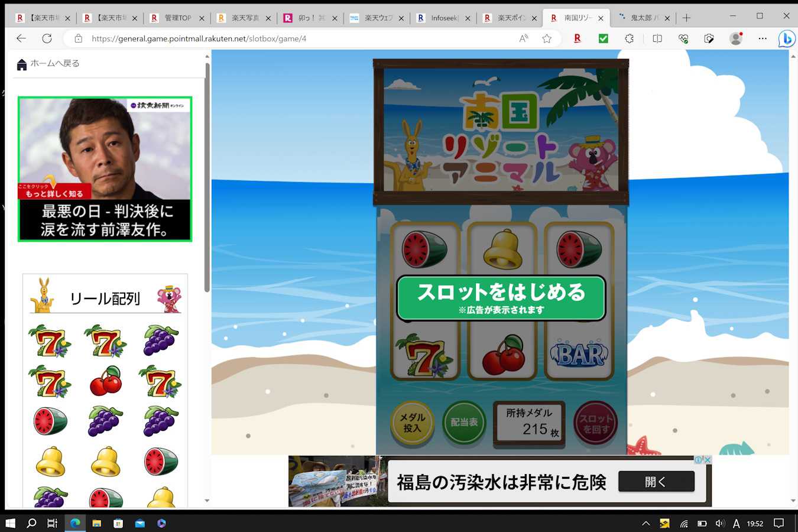Open the 配当表 payout table
The image size is (798, 532).
(x=464, y=423)
